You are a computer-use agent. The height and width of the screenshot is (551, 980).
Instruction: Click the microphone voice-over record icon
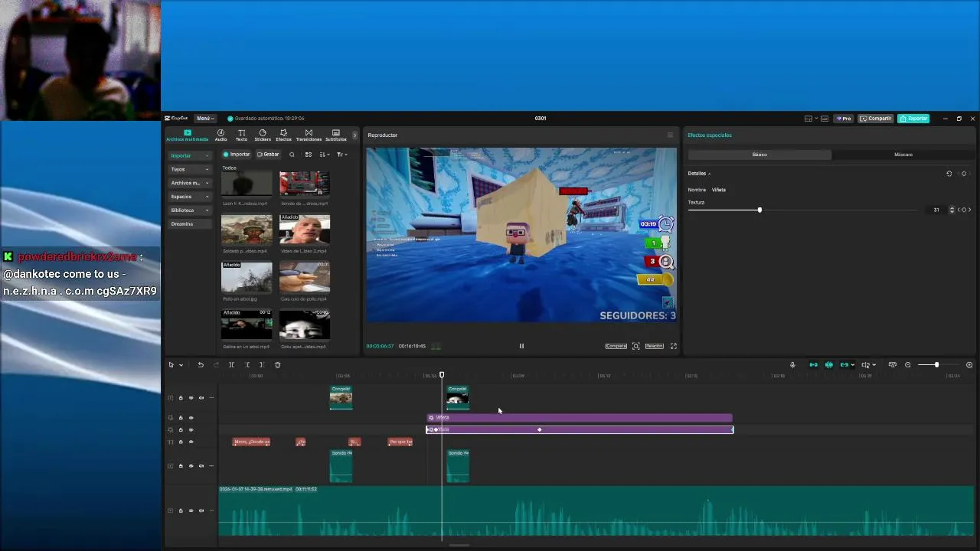(792, 365)
